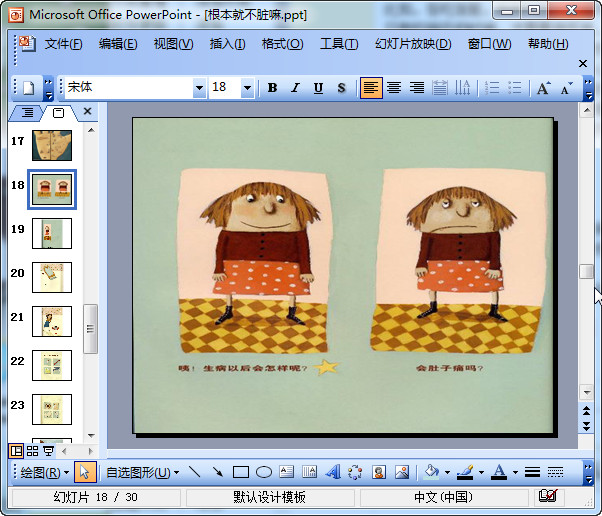
Task: Click the New document icon
Action: click(x=28, y=88)
